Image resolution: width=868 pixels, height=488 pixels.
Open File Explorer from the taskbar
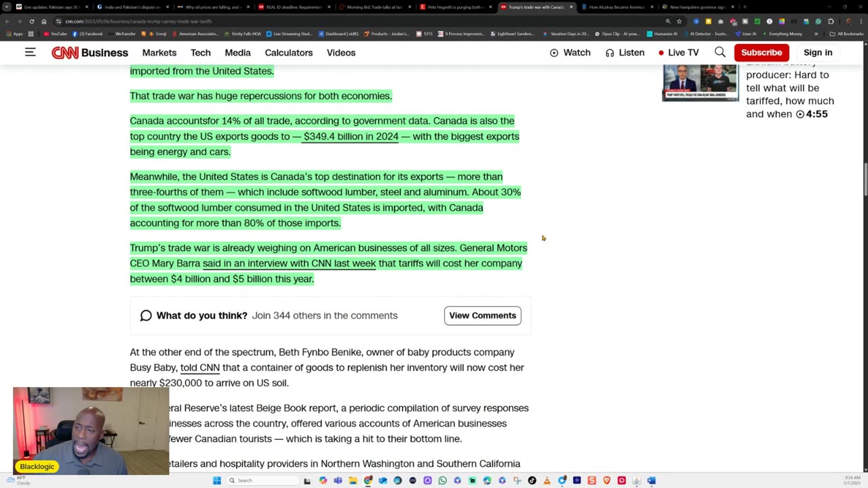coord(353,481)
